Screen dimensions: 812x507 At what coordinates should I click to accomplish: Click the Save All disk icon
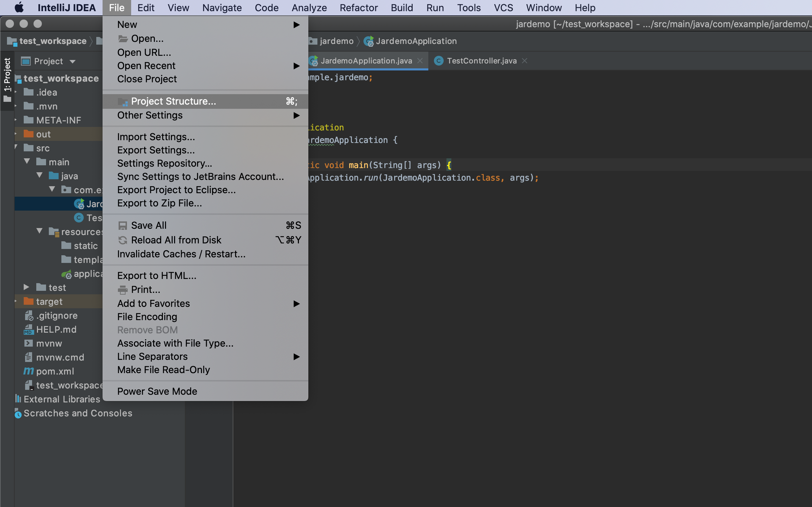tap(123, 226)
